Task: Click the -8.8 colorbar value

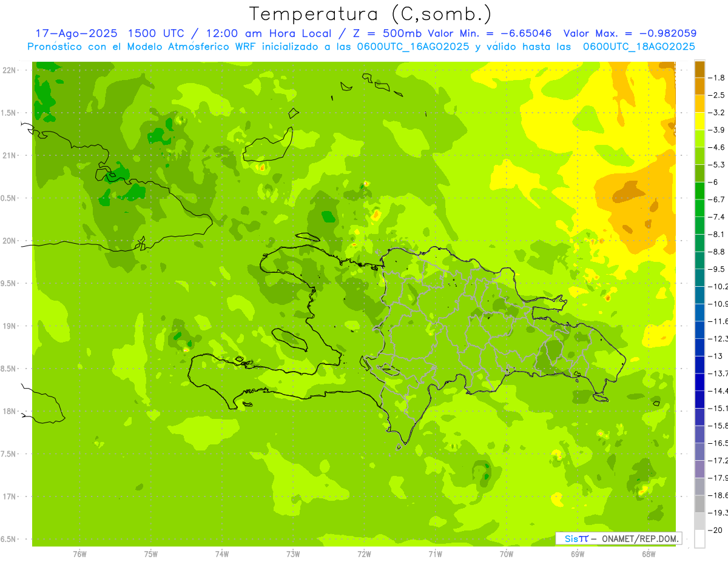Action: [716, 251]
